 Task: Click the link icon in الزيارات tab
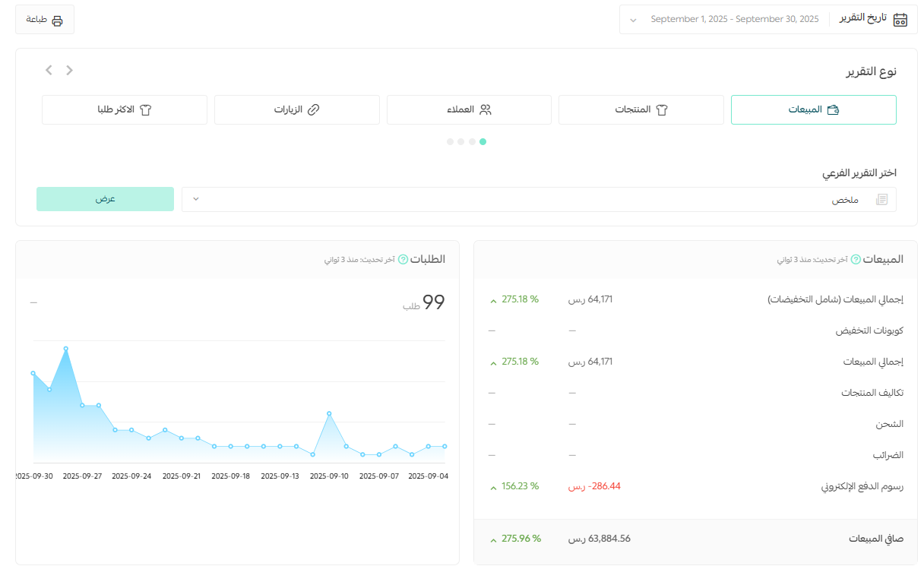(313, 109)
